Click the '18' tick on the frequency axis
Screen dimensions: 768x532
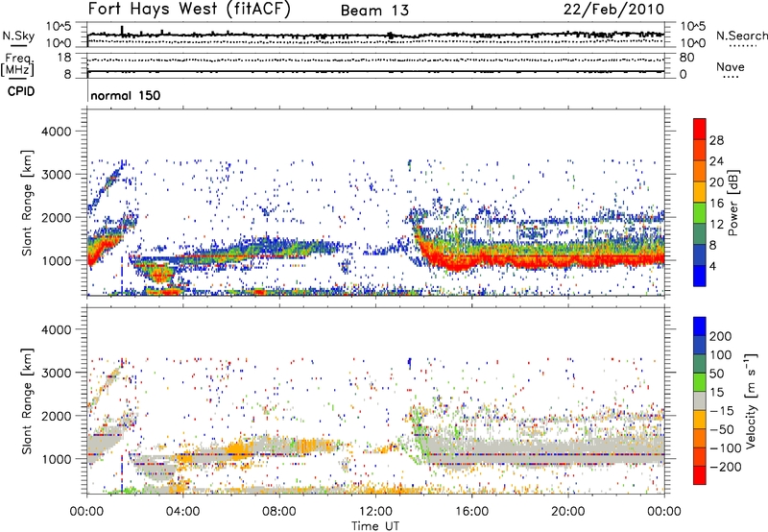pos(64,58)
